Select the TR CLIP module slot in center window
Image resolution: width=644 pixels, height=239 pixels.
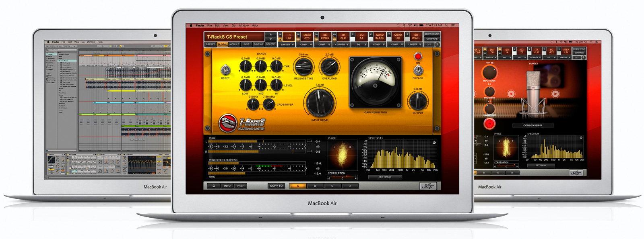coord(343,37)
